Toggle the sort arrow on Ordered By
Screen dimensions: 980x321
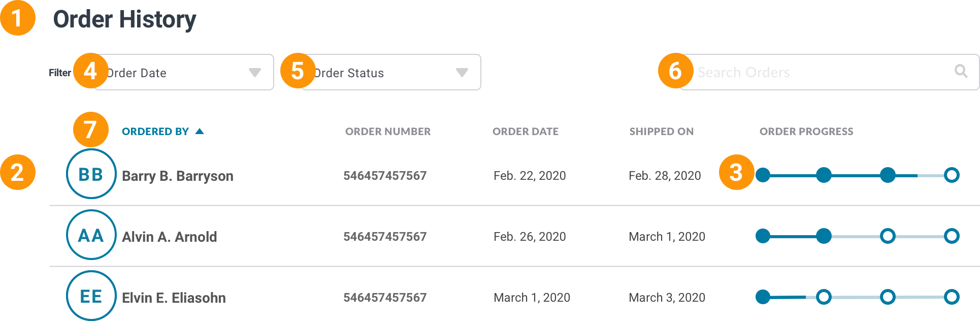click(199, 131)
